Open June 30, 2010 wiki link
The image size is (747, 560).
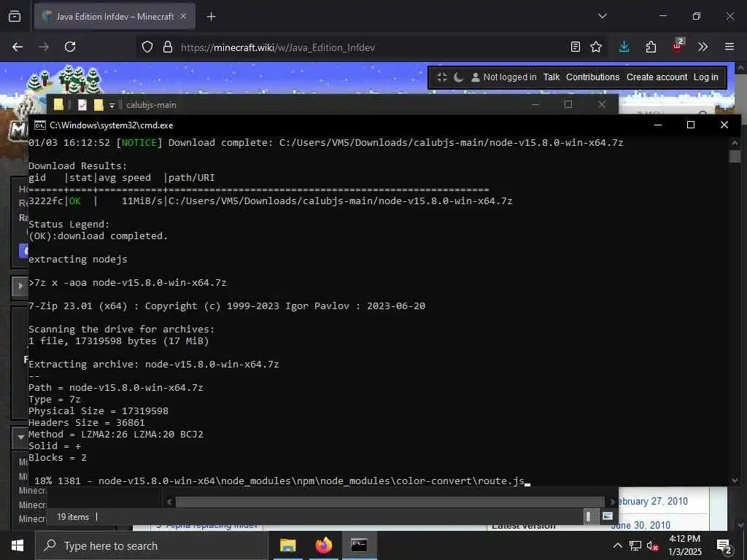[x=640, y=525]
